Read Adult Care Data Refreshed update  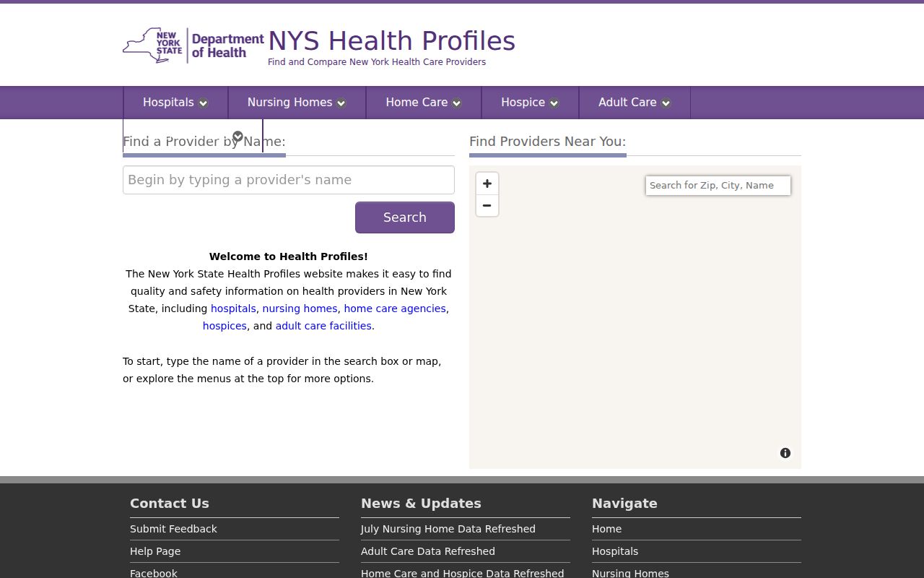point(428,551)
